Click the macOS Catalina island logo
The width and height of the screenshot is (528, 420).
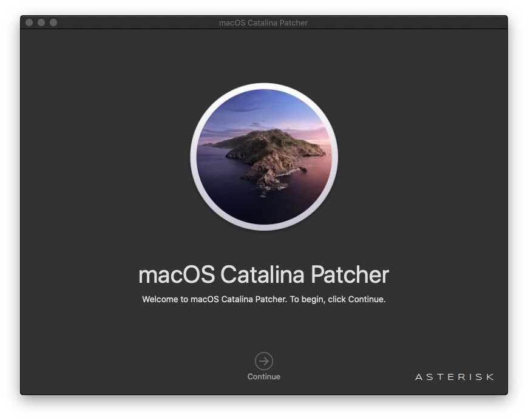[x=264, y=157]
